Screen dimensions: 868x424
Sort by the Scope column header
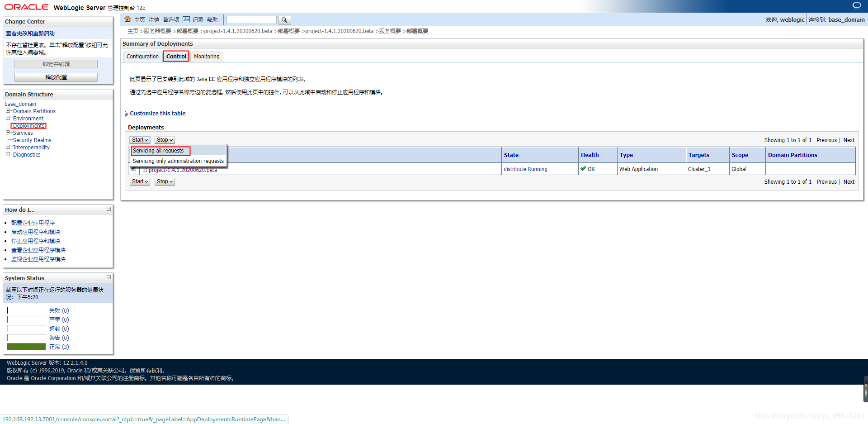click(740, 155)
